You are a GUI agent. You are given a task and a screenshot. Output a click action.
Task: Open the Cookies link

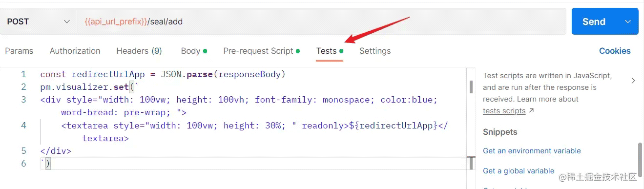click(x=615, y=51)
